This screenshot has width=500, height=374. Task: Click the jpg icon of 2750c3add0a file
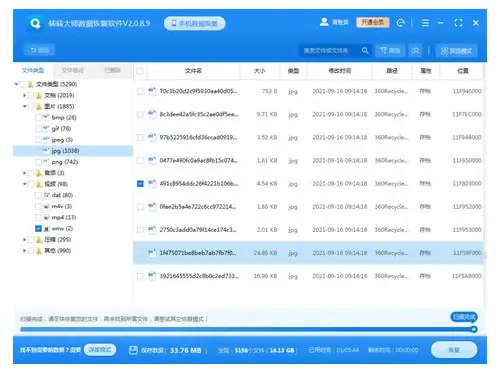pos(152,229)
